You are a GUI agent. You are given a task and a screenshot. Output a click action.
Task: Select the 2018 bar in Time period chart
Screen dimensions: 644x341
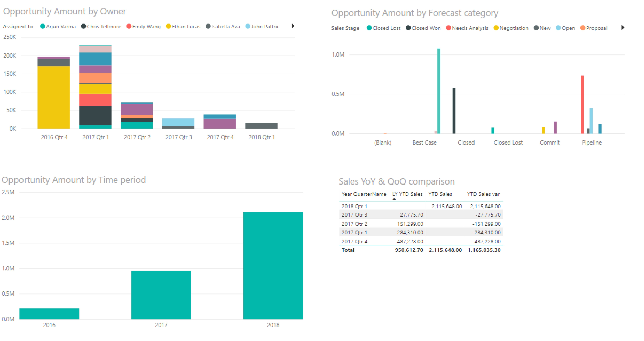(273, 265)
